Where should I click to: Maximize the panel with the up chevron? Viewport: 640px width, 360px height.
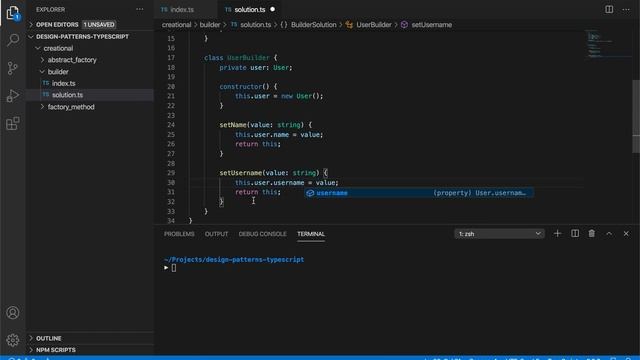pyautogui.click(x=609, y=233)
